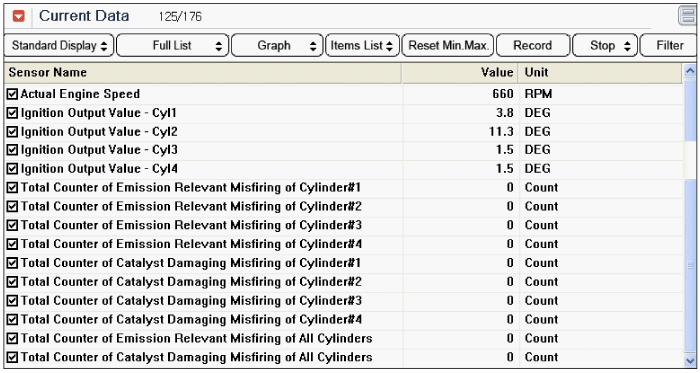Image resolution: width=700 pixels, height=373 pixels.
Task: Open the Graph dropdown
Action: (x=277, y=46)
